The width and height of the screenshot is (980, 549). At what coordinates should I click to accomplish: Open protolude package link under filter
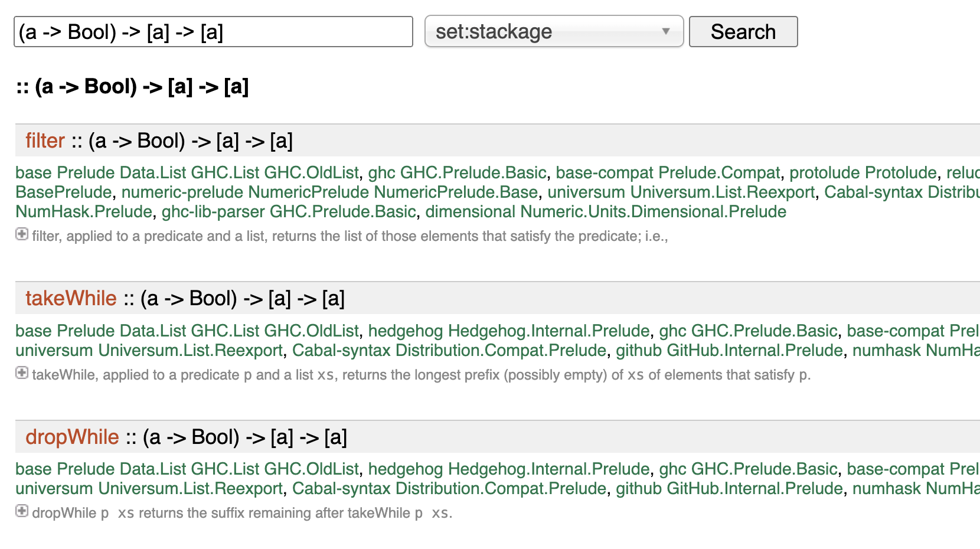tap(825, 173)
